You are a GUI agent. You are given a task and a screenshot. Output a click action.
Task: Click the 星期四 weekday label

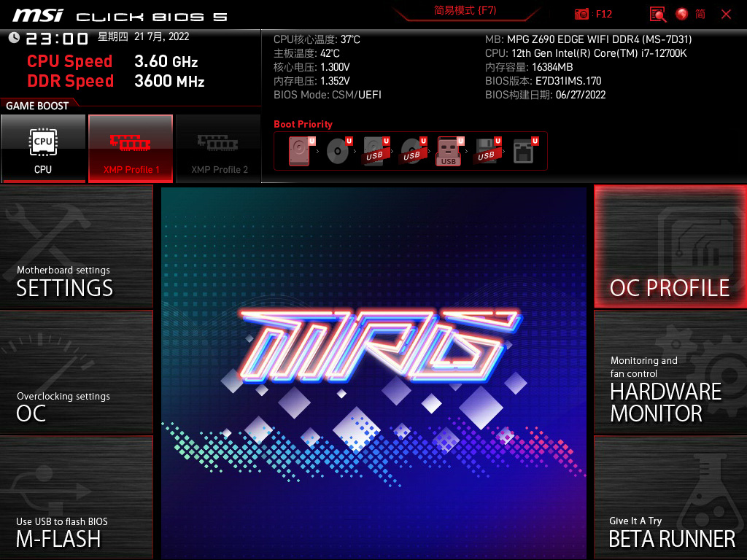(x=113, y=36)
